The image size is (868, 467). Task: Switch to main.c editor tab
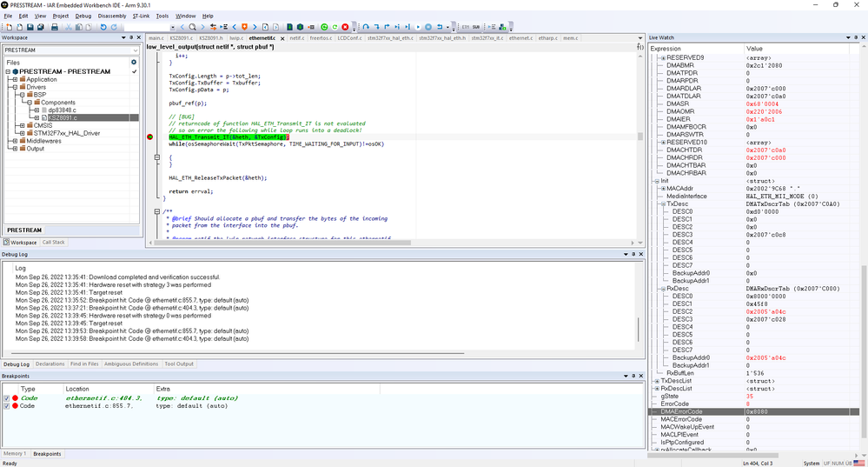(156, 38)
